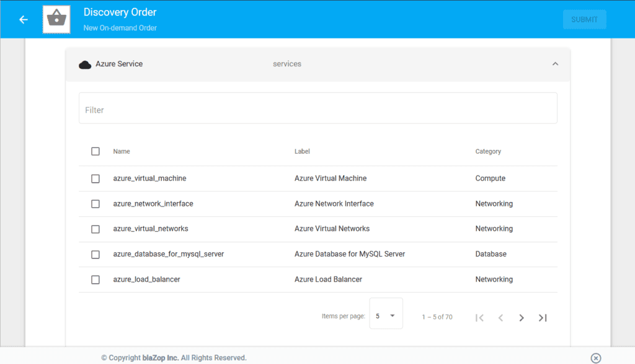Check the azure_database_for_mysql_server checkbox

95,254
